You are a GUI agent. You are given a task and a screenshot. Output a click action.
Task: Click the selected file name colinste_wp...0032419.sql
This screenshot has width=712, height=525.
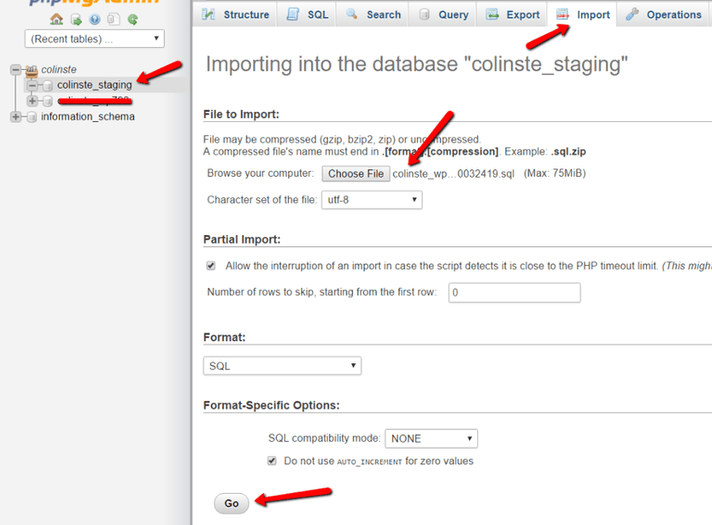(x=453, y=174)
